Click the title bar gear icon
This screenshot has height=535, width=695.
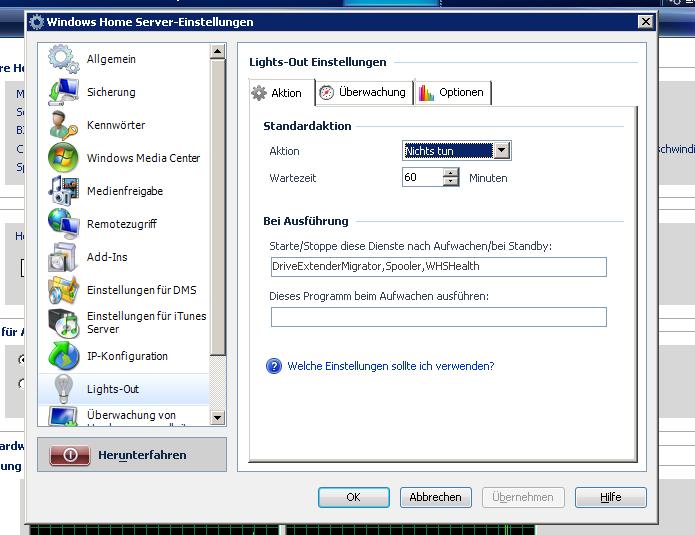click(36, 22)
